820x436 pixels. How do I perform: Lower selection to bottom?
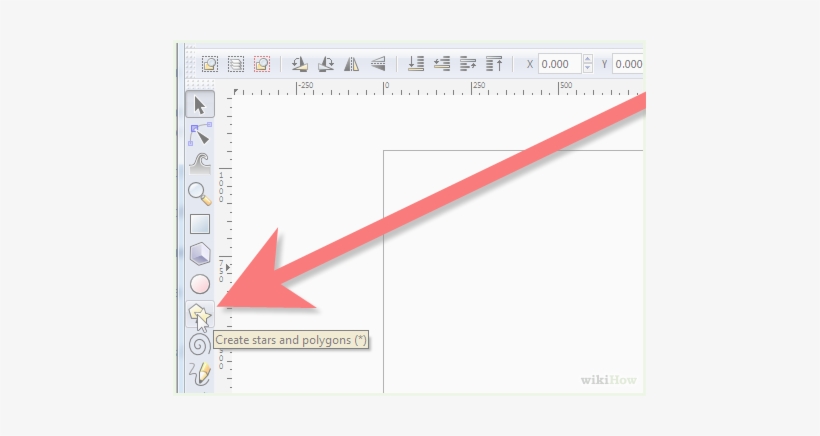click(x=416, y=64)
